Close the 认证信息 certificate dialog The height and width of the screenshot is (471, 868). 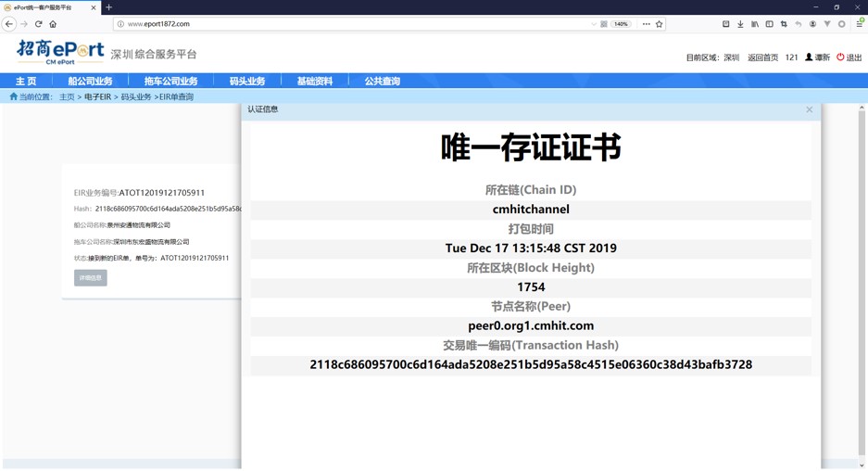click(x=809, y=109)
